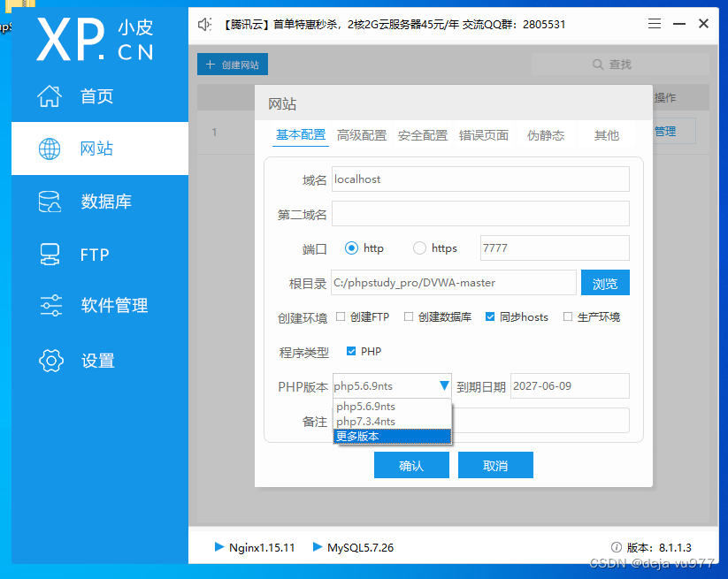The image size is (728, 579).
Task: Select php7.3.4nts from the version list
Action: tap(365, 423)
